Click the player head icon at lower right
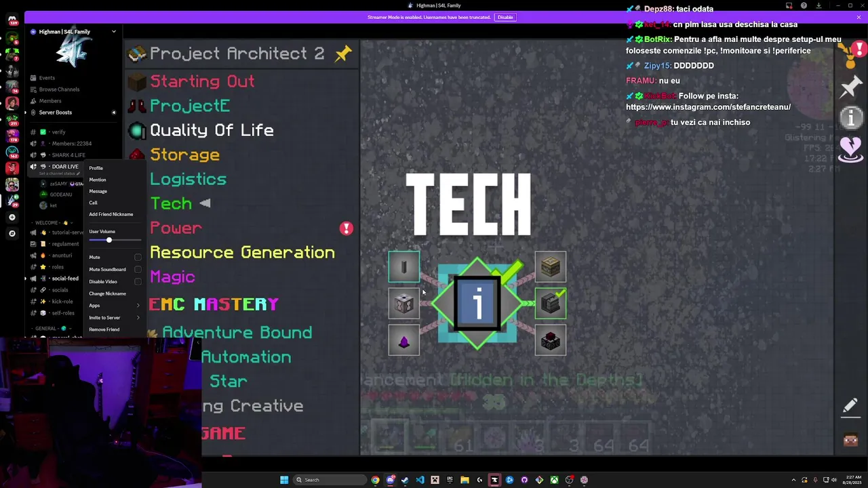This screenshot has height=488, width=868. 850,440
